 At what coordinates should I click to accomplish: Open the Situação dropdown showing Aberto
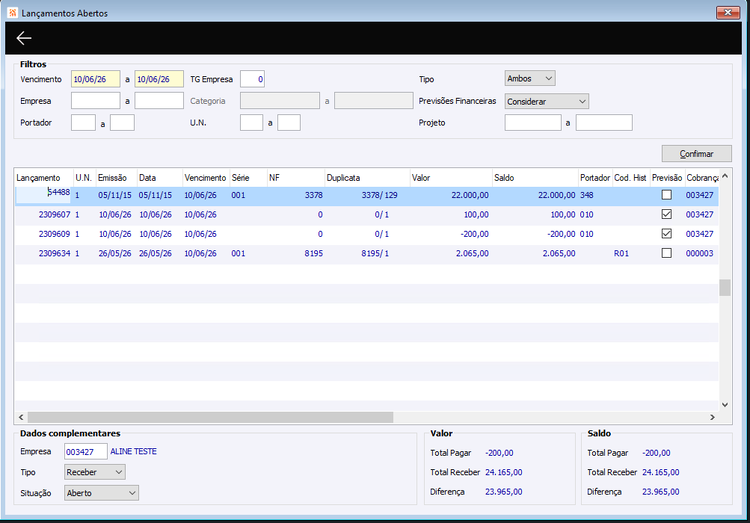coord(101,493)
